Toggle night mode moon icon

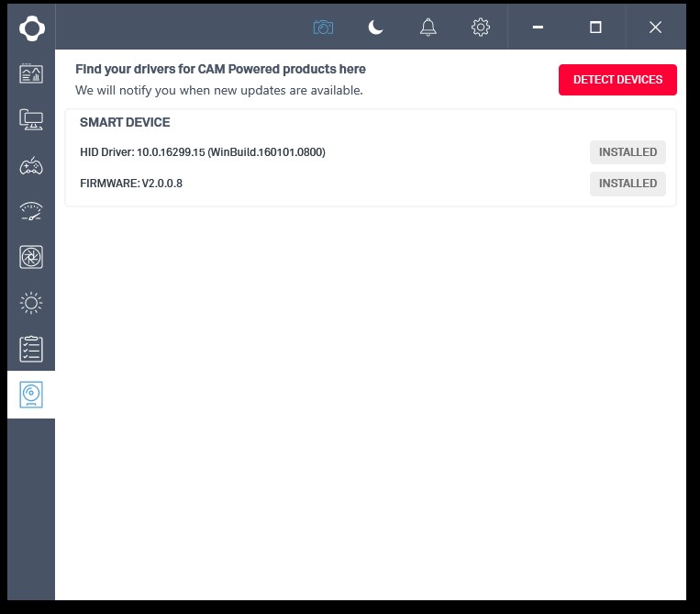tap(375, 28)
